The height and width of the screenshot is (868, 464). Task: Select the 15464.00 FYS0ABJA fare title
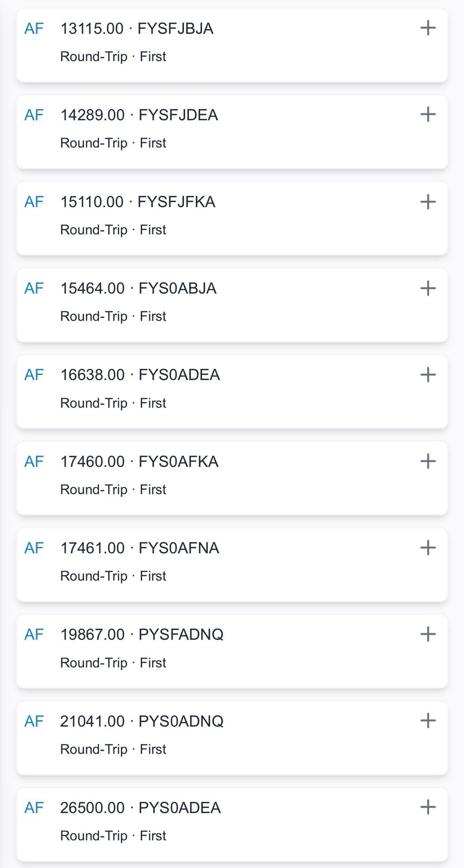[x=138, y=289]
